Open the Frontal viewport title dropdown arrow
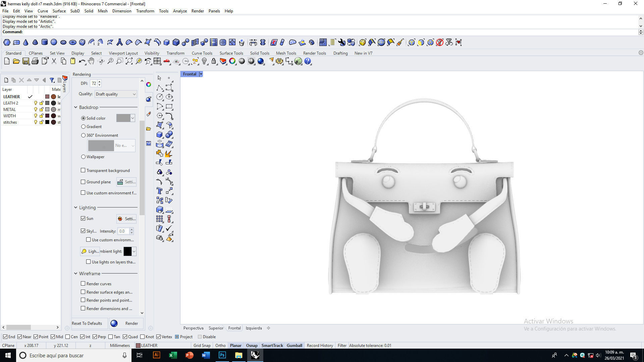Screen dimensions: 644x362 (x=201, y=74)
